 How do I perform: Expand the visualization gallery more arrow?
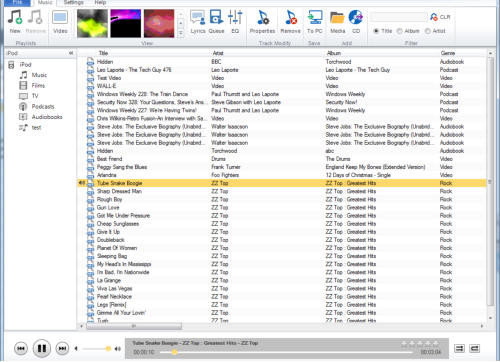[x=180, y=33]
